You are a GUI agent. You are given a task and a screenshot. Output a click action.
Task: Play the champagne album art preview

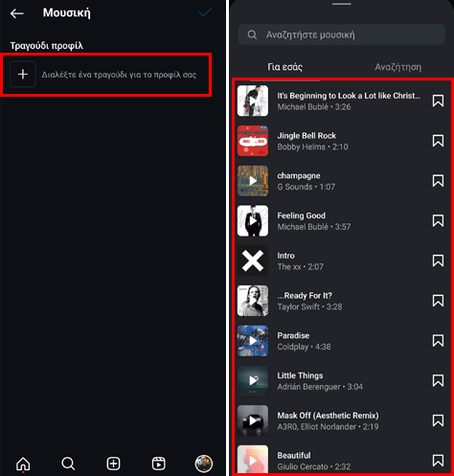(x=253, y=181)
